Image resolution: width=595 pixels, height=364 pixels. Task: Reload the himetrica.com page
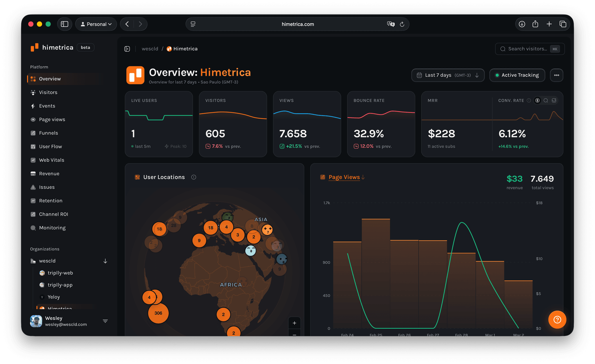[402, 24]
